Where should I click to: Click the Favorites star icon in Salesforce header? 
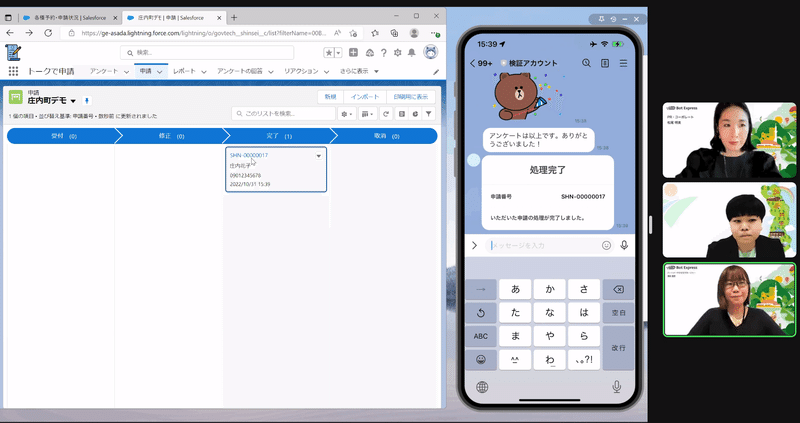pos(329,53)
